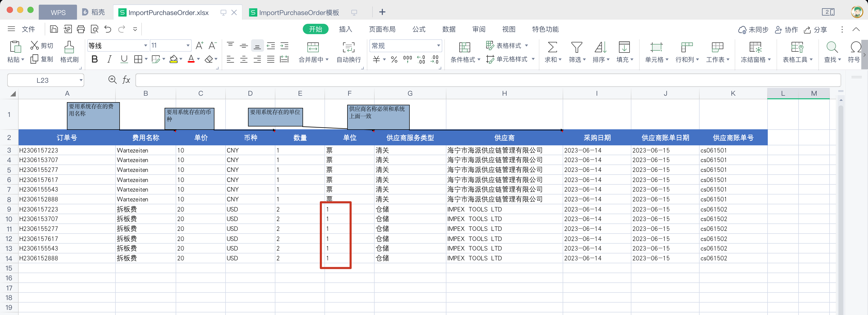Click the Collaborate (协作) button

786,30
